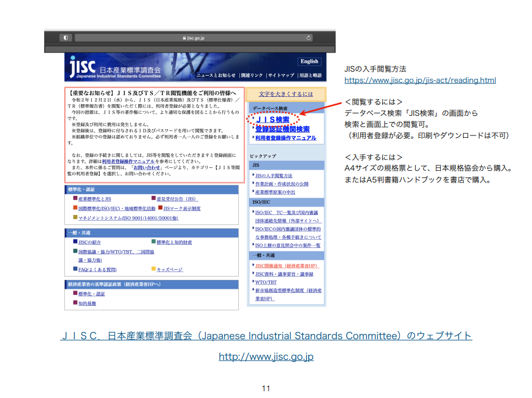532x398 pixels.
Task: Open ニュースとお知らせ in the header menu
Action: (216, 76)
